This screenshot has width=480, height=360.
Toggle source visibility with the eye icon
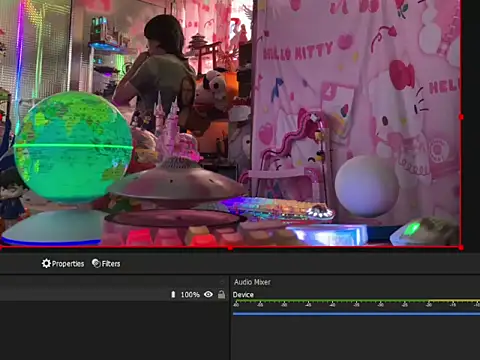(x=208, y=294)
